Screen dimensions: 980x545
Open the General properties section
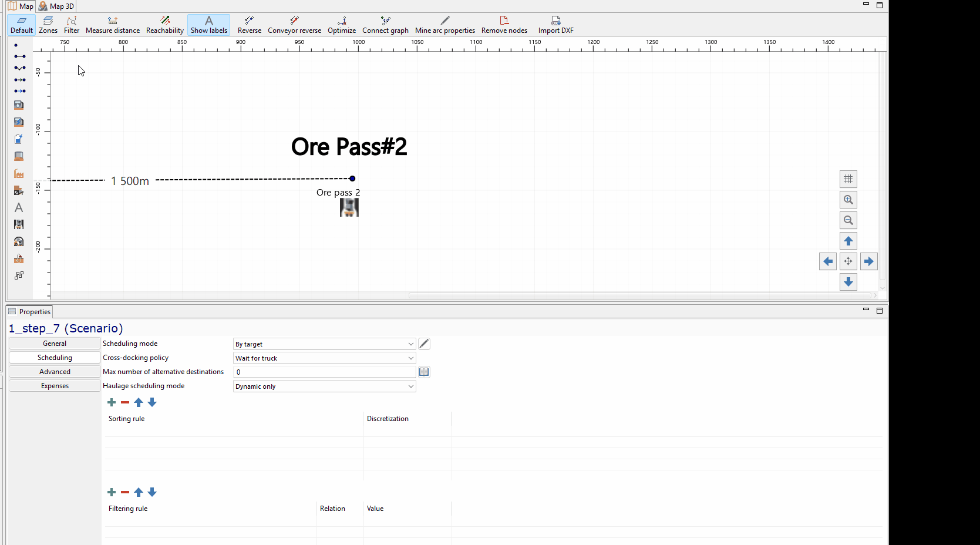[55, 344]
